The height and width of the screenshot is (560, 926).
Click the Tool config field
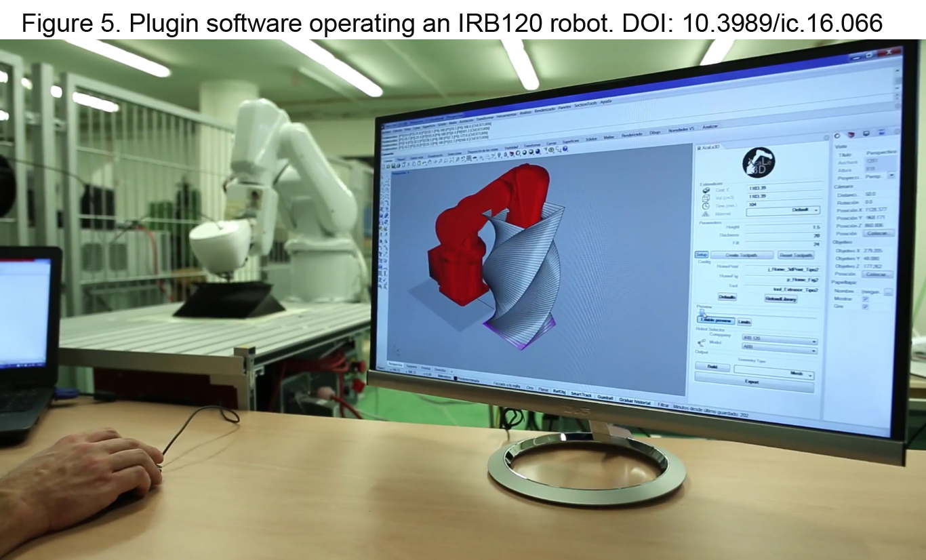pos(783,289)
